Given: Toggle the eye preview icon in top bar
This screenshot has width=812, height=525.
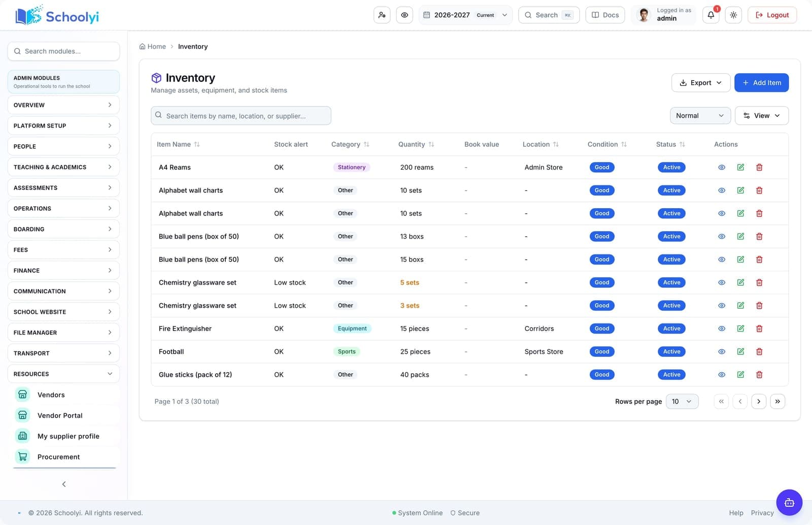Looking at the screenshot, I should pos(404,15).
